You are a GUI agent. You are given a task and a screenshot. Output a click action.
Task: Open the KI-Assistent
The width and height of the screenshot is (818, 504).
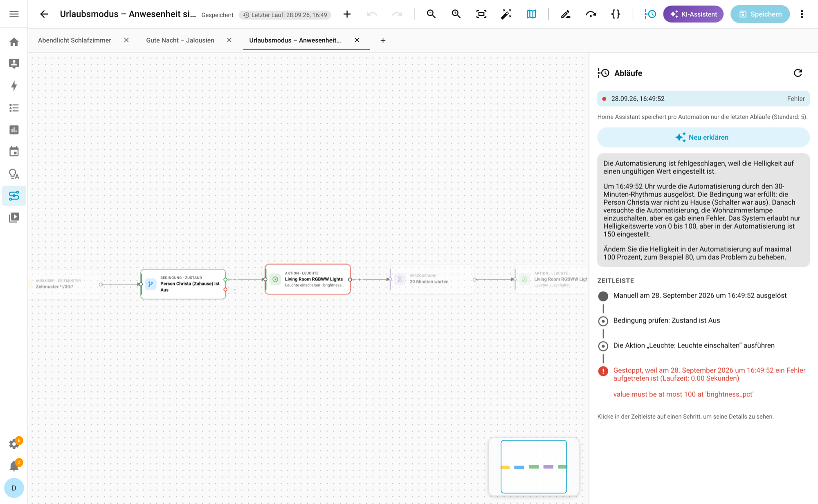[693, 14]
